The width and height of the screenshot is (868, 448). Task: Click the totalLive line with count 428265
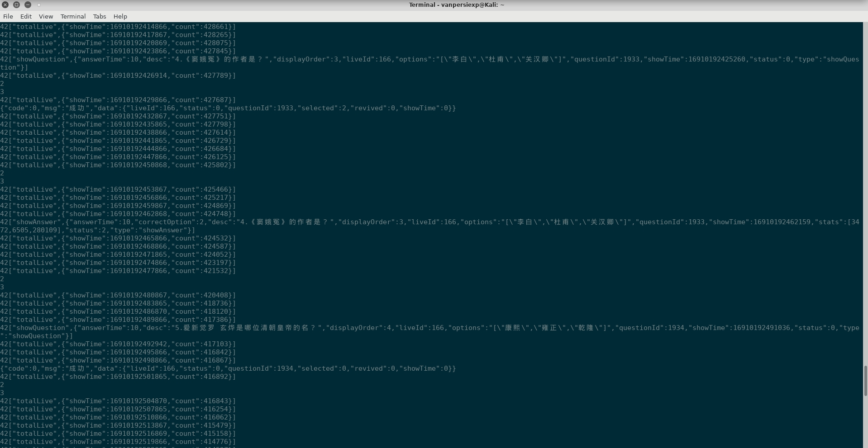pos(118,35)
